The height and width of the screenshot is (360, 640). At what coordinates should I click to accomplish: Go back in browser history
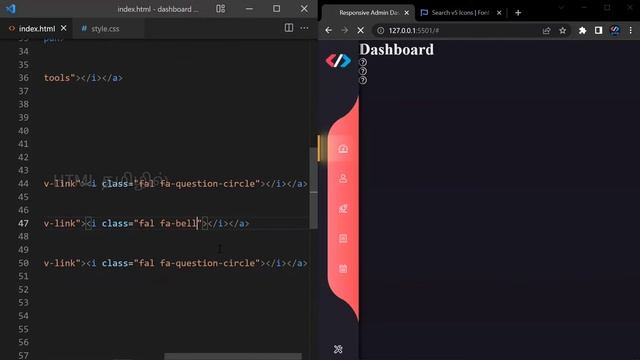[x=329, y=30]
